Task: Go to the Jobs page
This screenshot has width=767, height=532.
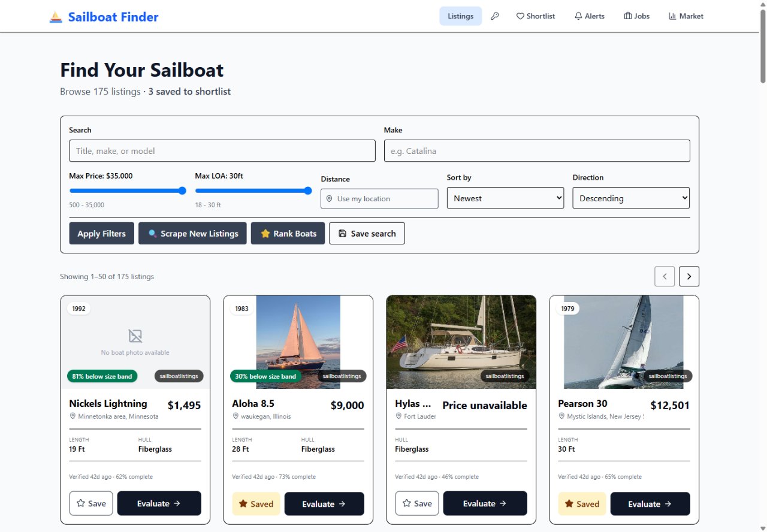Action: click(636, 16)
